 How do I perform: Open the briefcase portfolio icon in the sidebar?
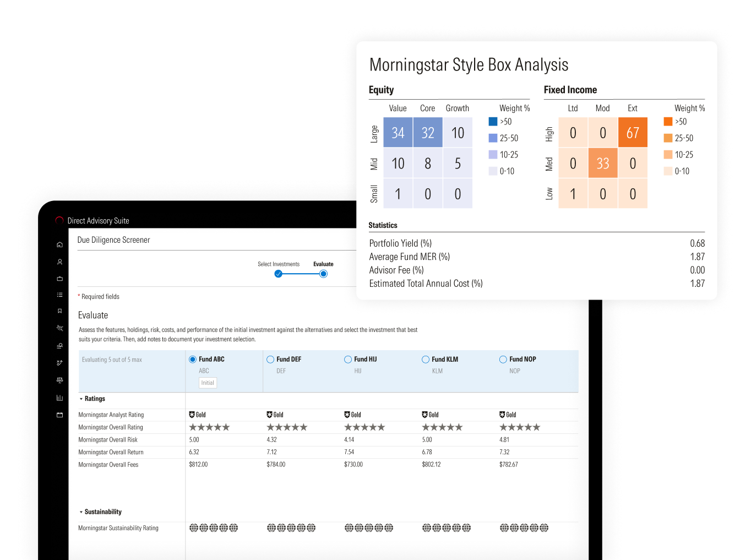[59, 279]
